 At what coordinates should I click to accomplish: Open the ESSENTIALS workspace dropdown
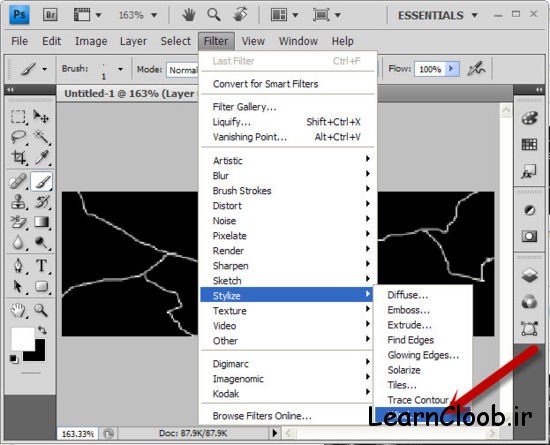tap(438, 15)
